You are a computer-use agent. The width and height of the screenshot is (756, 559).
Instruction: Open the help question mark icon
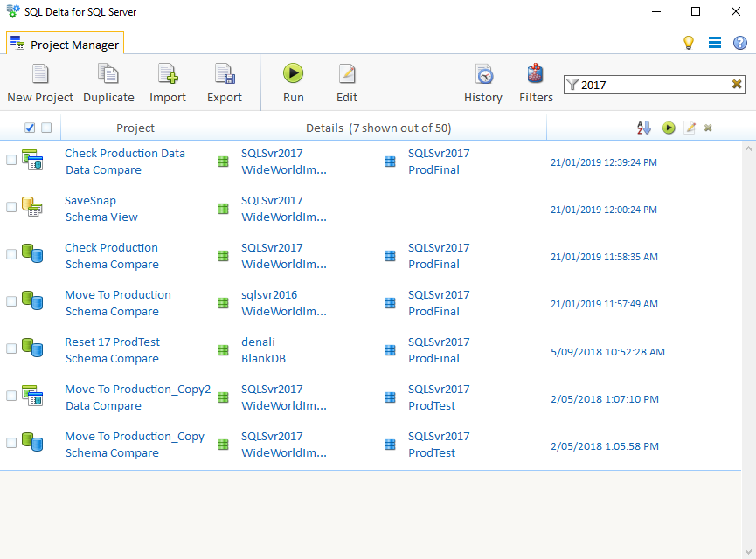pyautogui.click(x=740, y=43)
